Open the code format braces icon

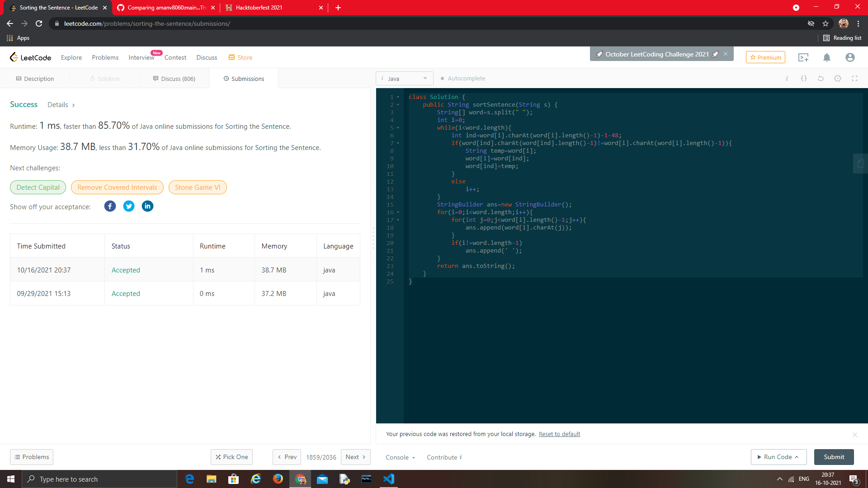coord(803,79)
